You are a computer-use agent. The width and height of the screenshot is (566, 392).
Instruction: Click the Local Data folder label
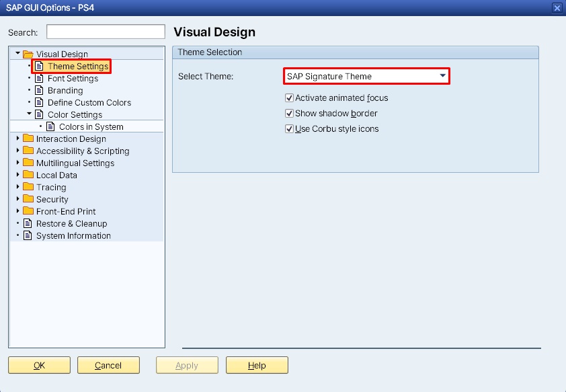pyautogui.click(x=56, y=175)
